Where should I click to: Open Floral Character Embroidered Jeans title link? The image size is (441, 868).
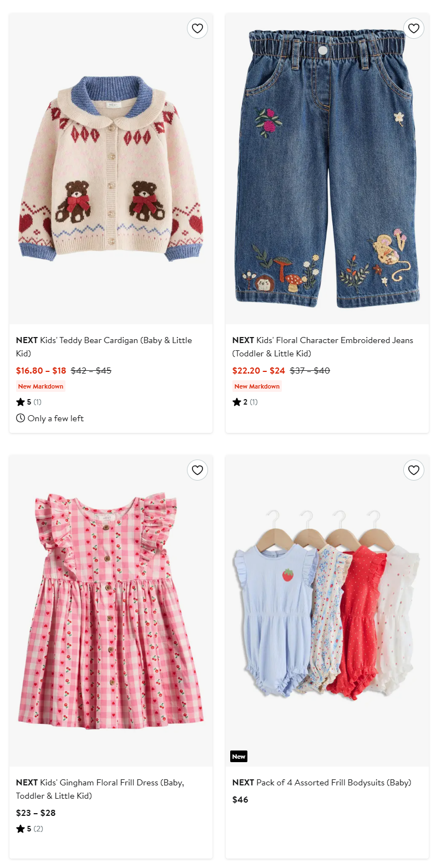(323, 347)
